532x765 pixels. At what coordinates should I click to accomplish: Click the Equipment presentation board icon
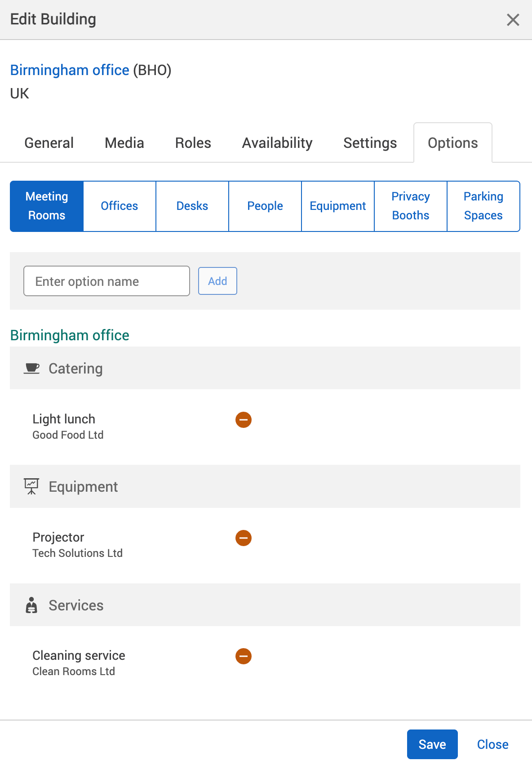click(31, 487)
